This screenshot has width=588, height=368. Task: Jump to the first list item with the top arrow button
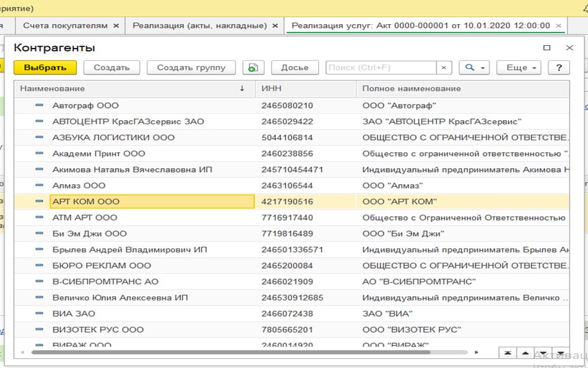click(x=508, y=353)
